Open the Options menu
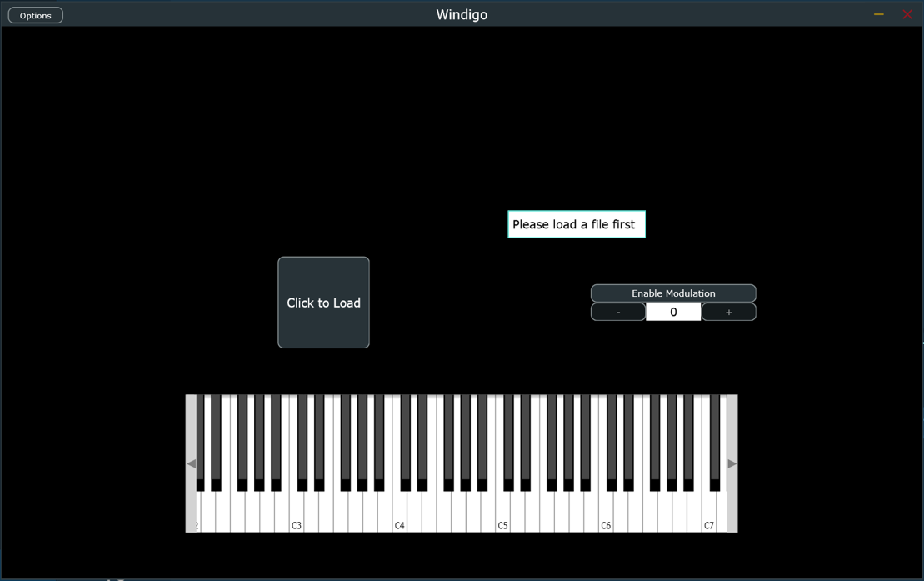The image size is (924, 581). click(x=35, y=14)
